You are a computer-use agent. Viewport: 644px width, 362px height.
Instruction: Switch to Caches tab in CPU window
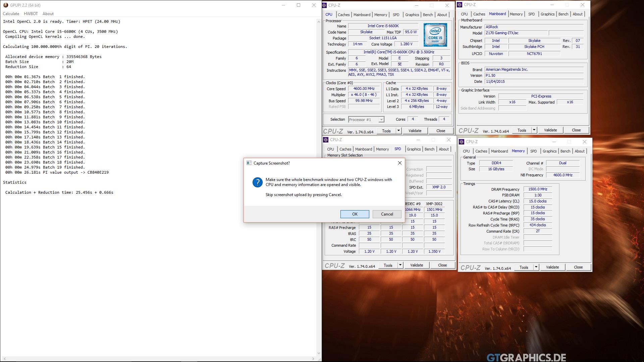[x=343, y=15]
